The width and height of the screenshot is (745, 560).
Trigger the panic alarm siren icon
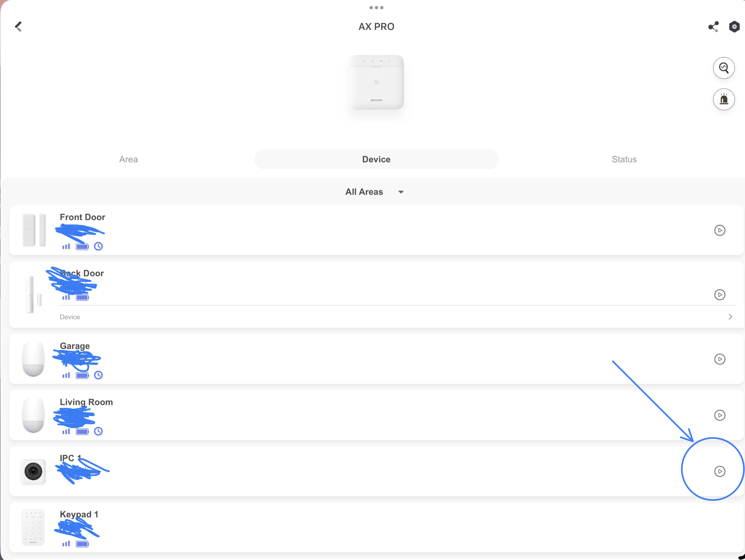click(723, 99)
